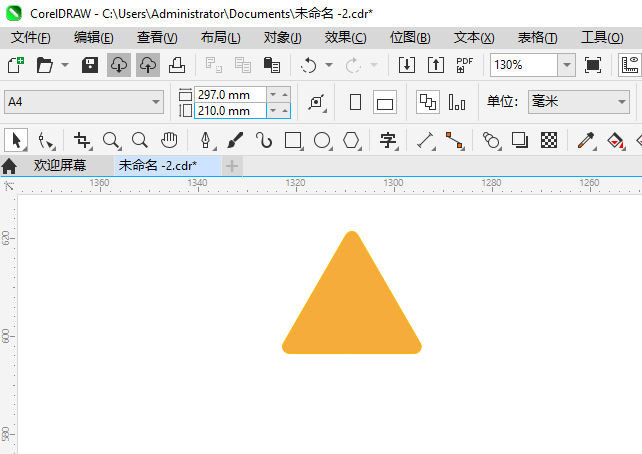Open the undo history dropdown arrow
642x454 pixels.
(329, 65)
